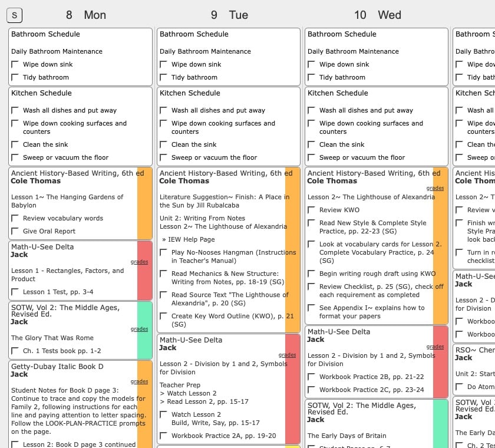Screen dimensions: 495x448
Task: Open Monday's Bathroom Schedule card title
Action: 45,34
